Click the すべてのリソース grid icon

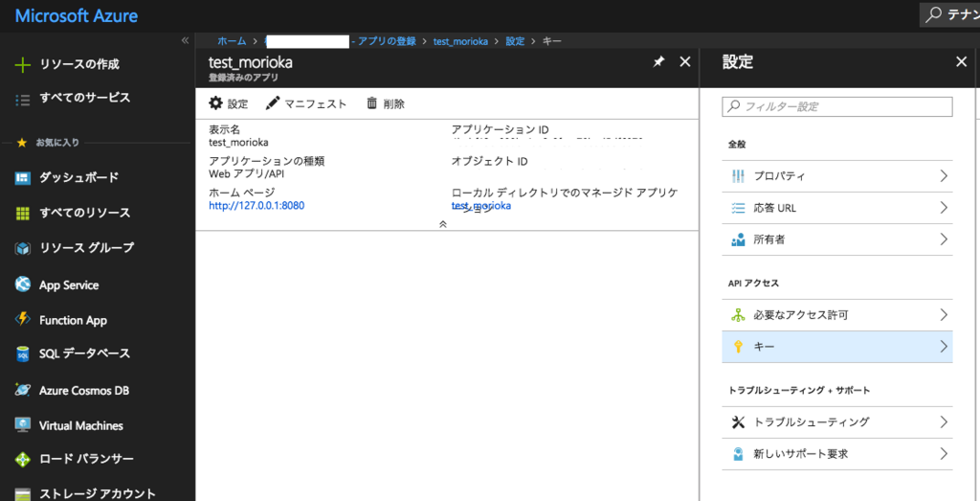(x=23, y=214)
